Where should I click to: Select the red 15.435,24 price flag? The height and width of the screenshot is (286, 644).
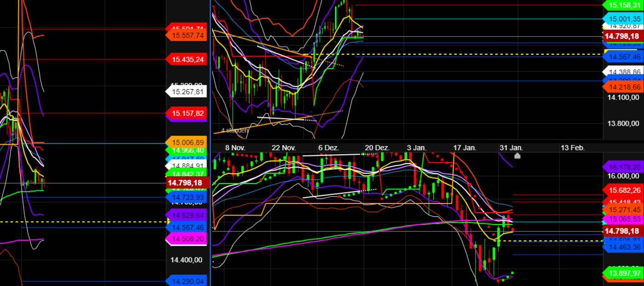click(x=186, y=59)
